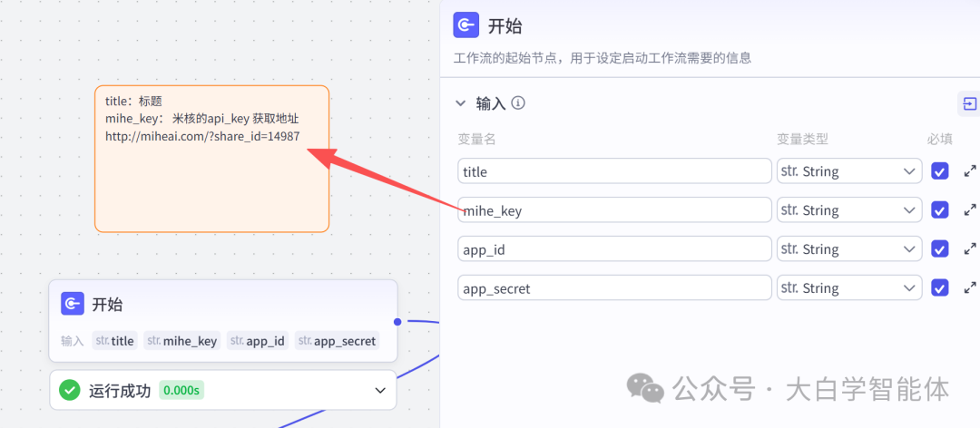Expand the app_secret variable row editor

coord(970,287)
